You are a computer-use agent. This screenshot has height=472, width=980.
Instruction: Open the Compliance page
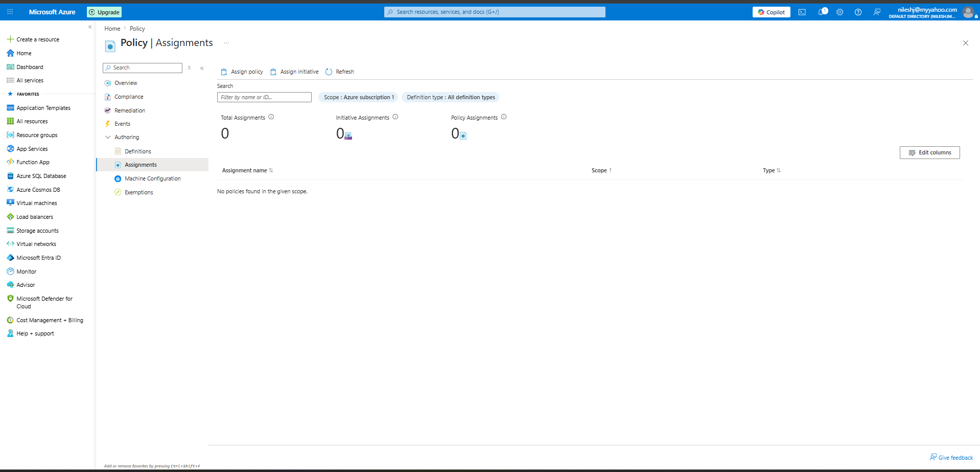point(124,97)
